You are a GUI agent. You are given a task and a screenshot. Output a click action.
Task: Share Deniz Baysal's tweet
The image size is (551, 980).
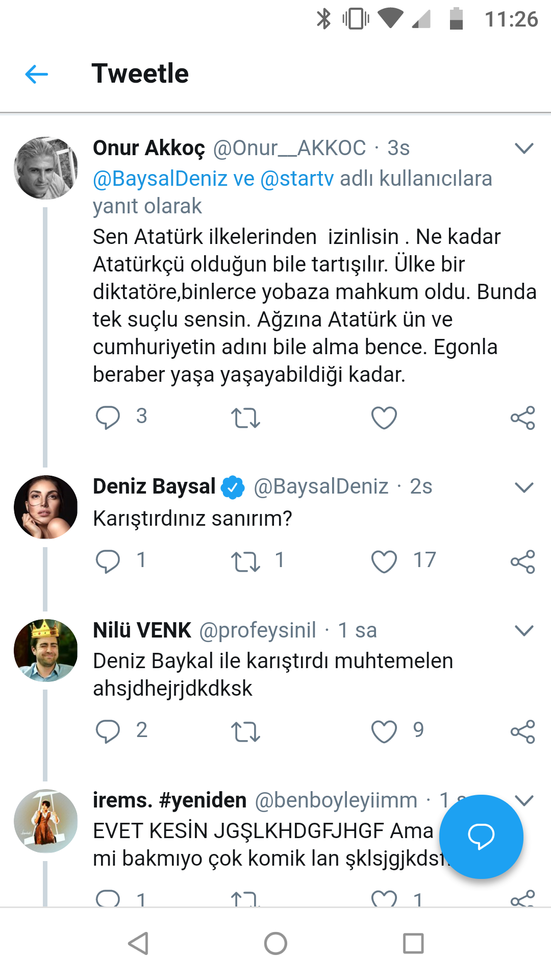click(523, 562)
